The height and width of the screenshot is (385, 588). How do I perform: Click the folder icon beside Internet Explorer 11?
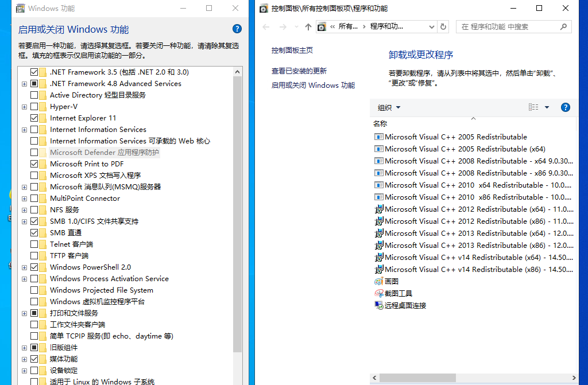[x=42, y=118]
